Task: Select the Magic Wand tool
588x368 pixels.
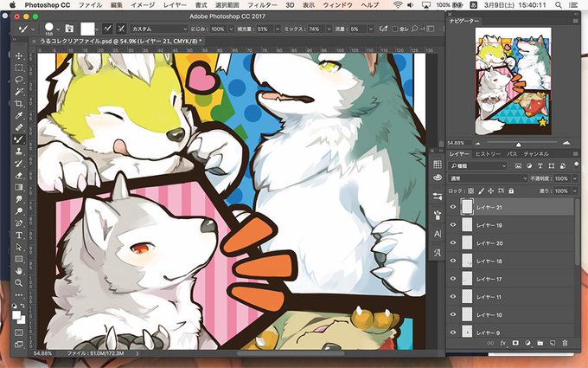Action: (19, 92)
